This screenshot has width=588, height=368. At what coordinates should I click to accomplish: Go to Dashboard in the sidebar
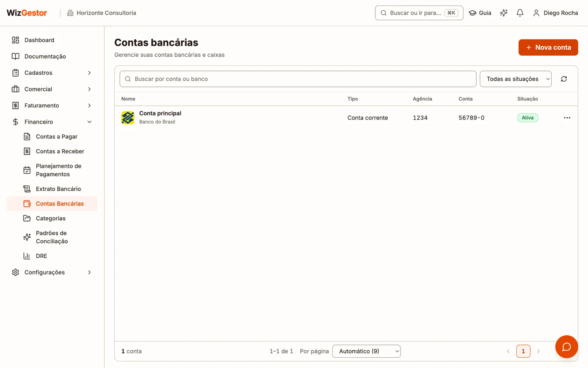[52, 40]
